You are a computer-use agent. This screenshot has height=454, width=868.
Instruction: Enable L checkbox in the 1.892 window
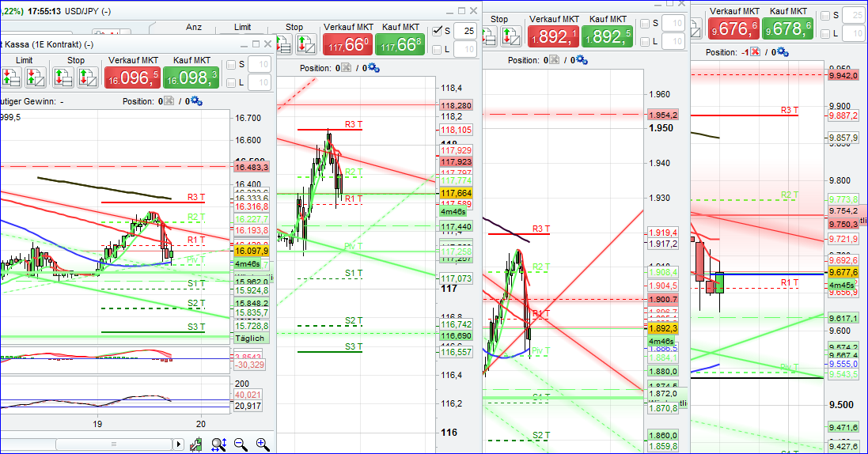645,41
